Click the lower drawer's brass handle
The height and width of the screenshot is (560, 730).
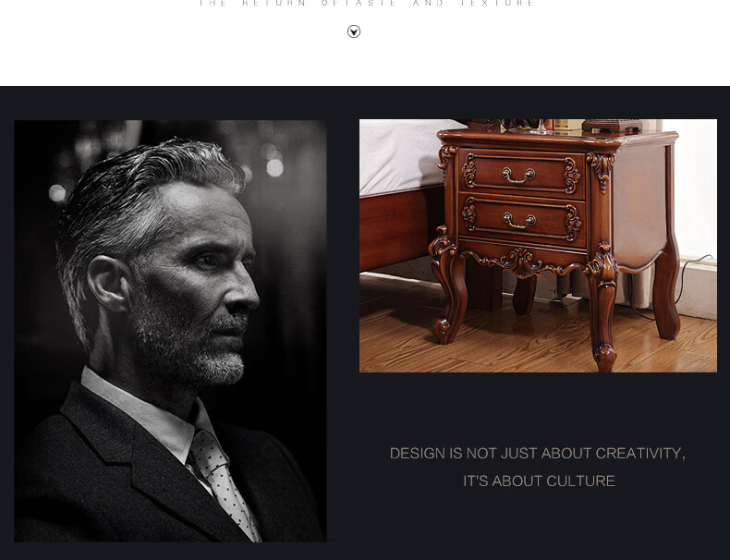519,221
